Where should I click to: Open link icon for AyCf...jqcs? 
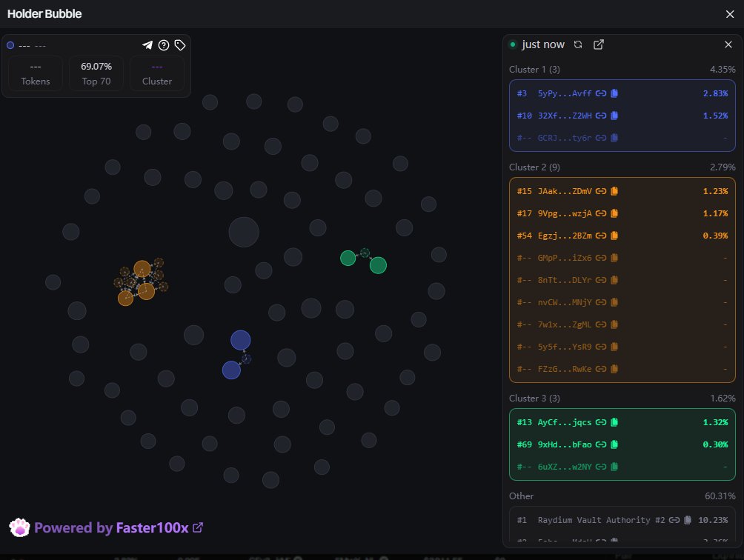pyautogui.click(x=601, y=422)
